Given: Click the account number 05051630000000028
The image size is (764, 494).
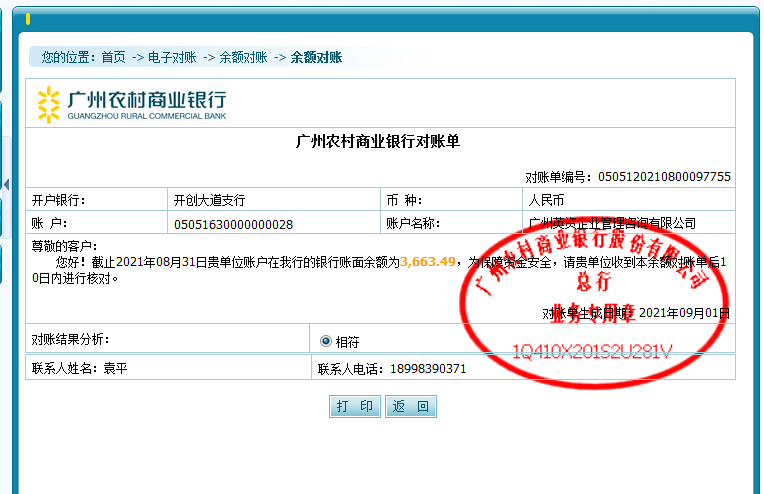Looking at the screenshot, I should (x=233, y=225).
